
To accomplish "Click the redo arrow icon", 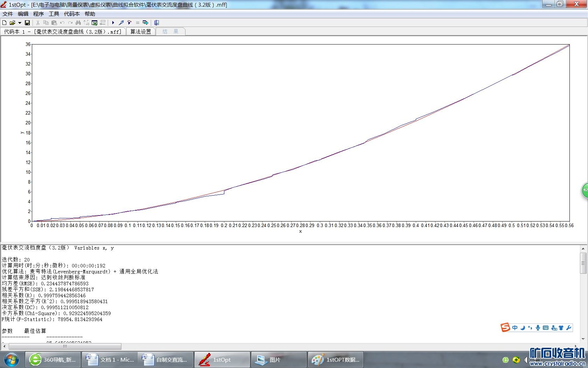I will [x=70, y=23].
